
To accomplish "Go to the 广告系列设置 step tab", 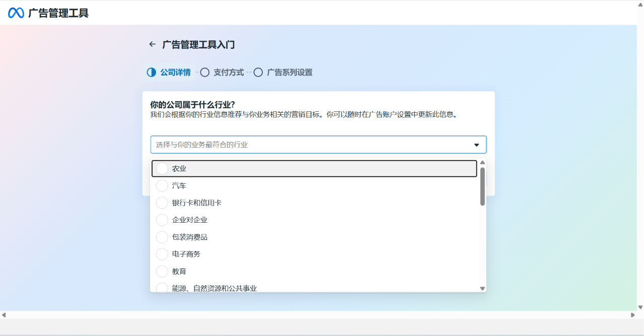I will click(x=283, y=73).
